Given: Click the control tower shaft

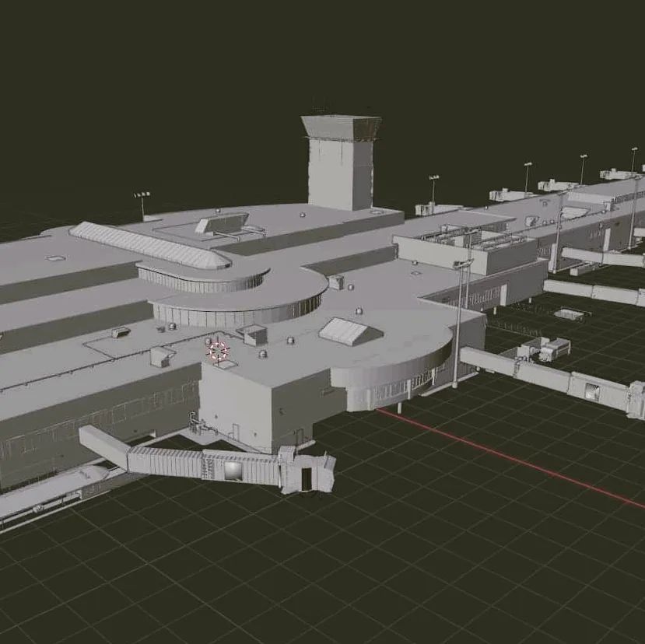Looking at the screenshot, I should coord(339,175).
